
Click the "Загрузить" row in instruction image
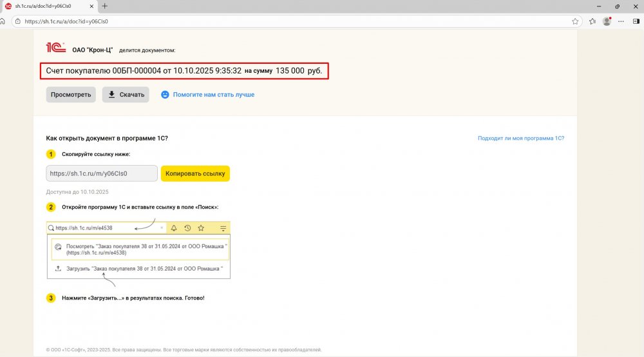pyautogui.click(x=138, y=268)
